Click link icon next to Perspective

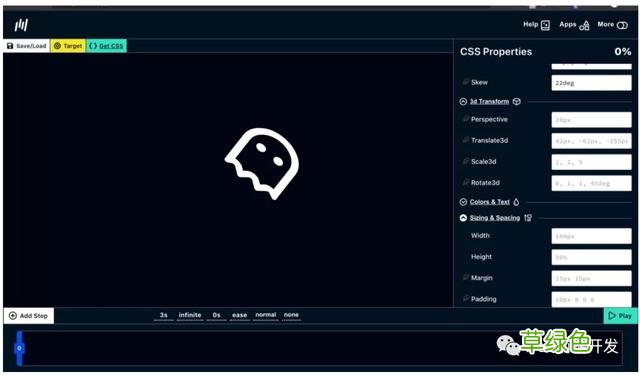point(465,119)
